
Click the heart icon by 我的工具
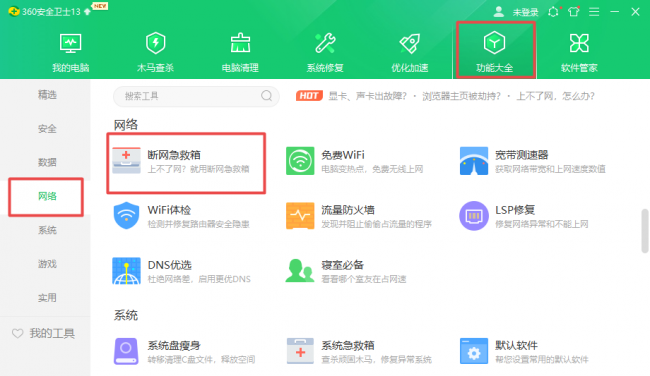click(x=17, y=333)
